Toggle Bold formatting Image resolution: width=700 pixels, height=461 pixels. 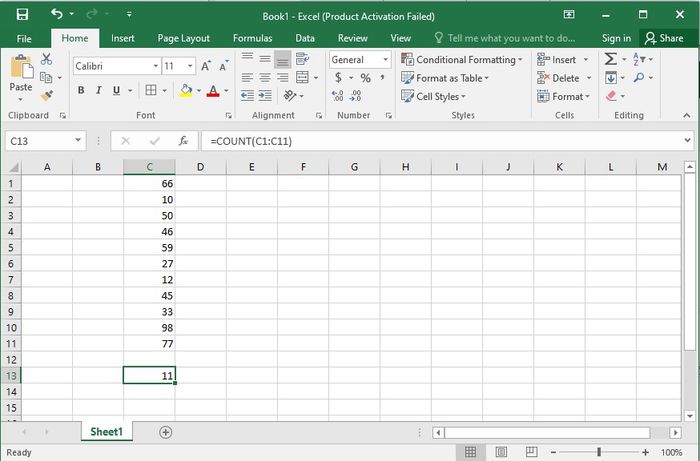pyautogui.click(x=81, y=90)
